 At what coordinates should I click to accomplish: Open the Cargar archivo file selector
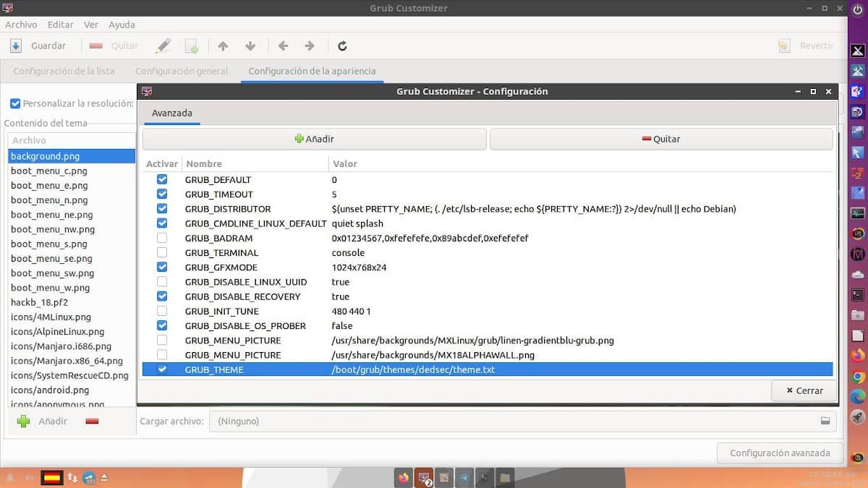[825, 421]
